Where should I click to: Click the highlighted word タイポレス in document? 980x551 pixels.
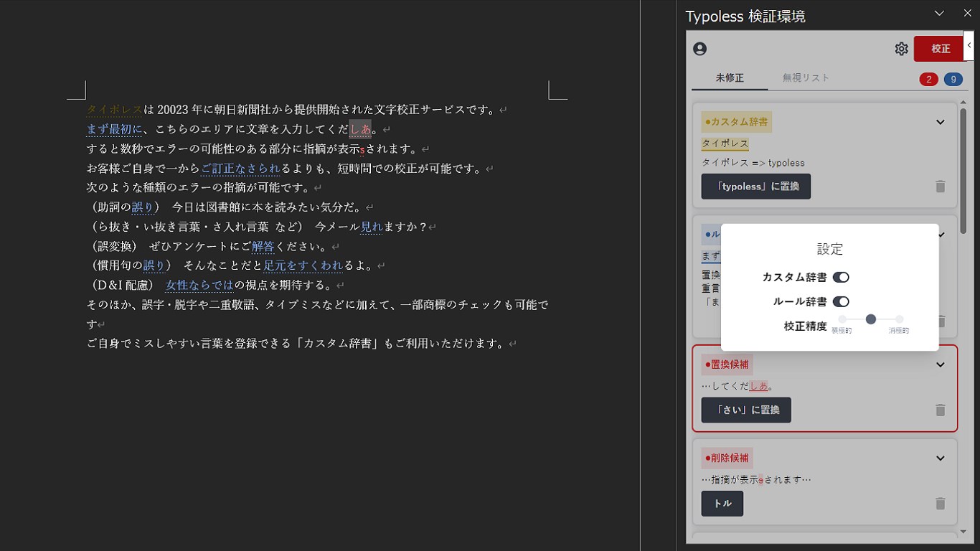click(x=115, y=110)
